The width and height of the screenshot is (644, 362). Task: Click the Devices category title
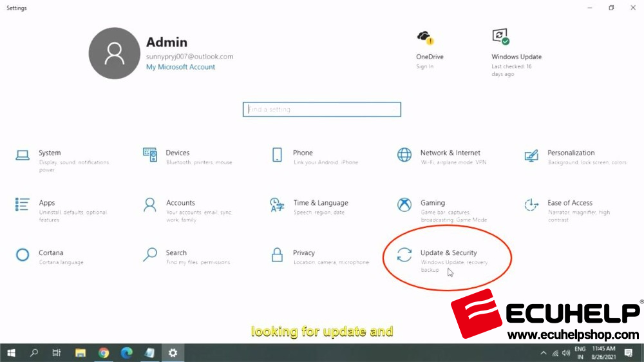[x=178, y=153]
